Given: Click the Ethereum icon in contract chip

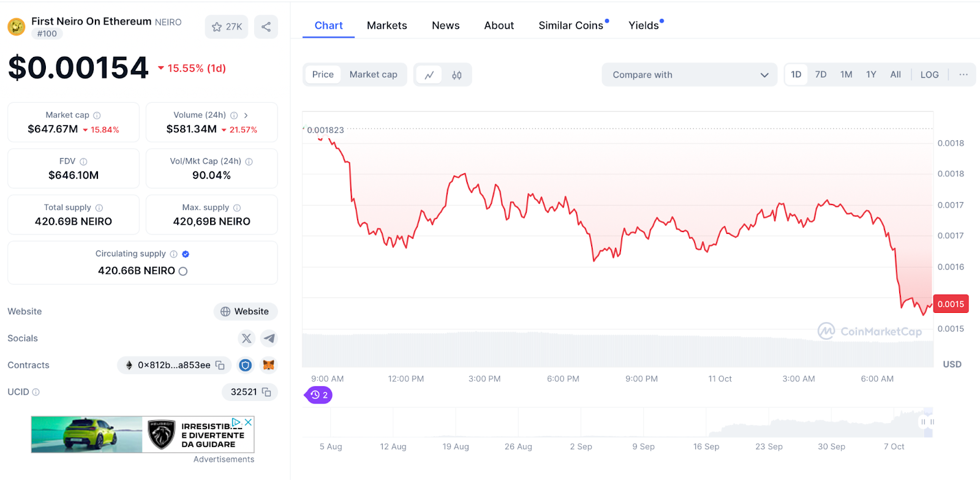Looking at the screenshot, I should (x=129, y=365).
